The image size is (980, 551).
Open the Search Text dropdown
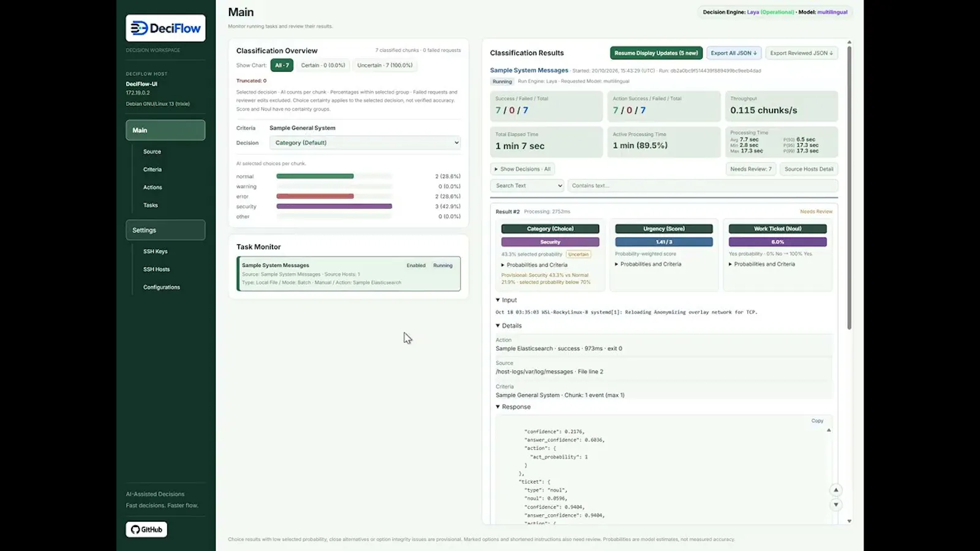[x=527, y=186]
